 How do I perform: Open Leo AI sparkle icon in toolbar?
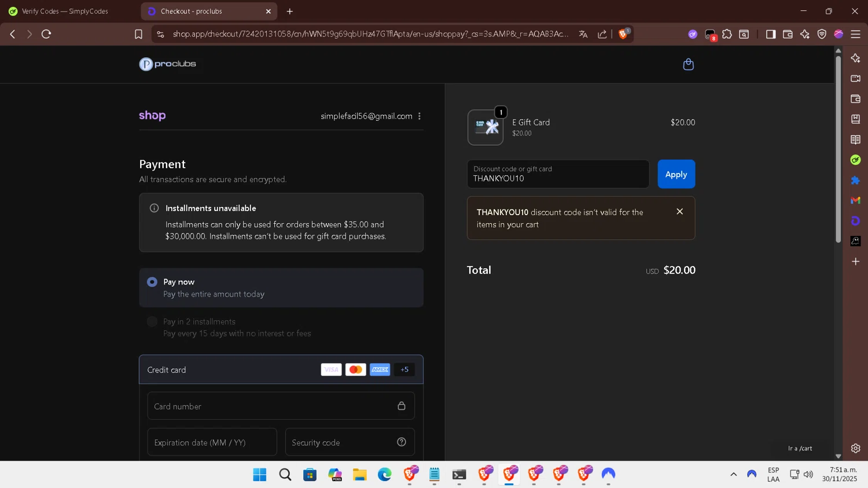(805, 34)
